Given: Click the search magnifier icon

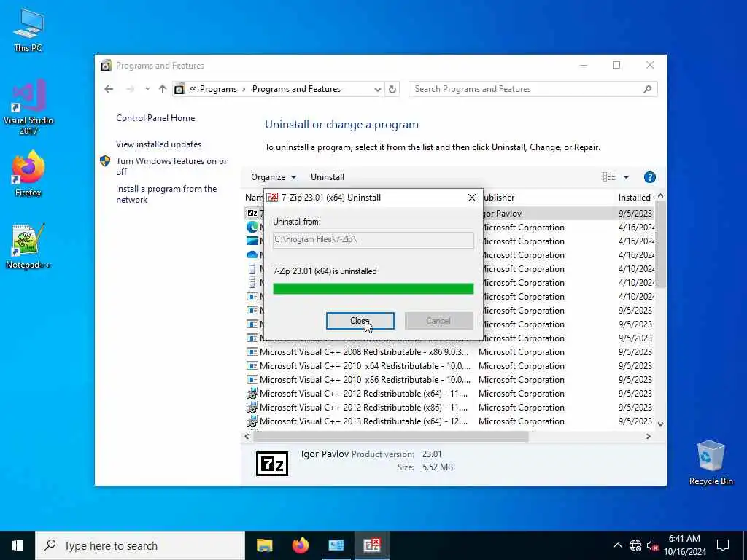Looking at the screenshot, I should (x=647, y=89).
